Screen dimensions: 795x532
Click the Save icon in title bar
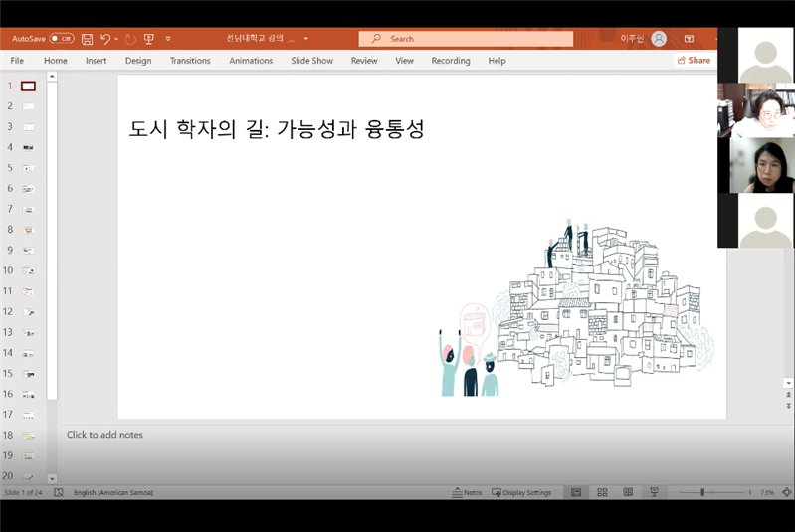tap(87, 39)
